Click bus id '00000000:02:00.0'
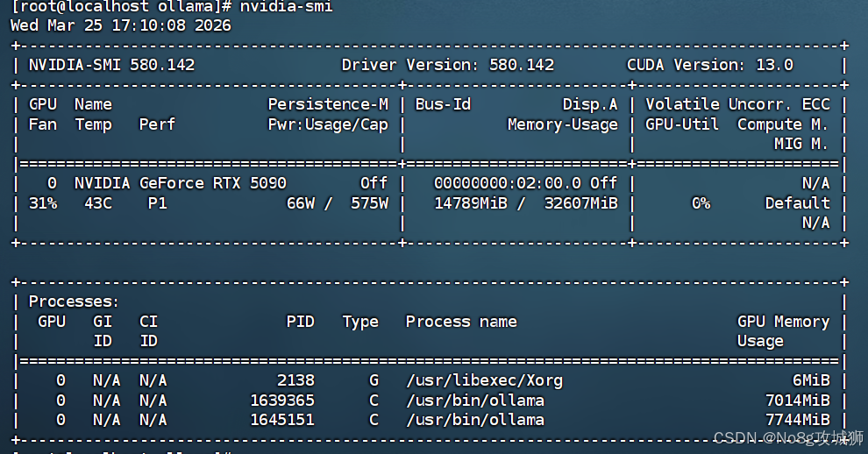The width and height of the screenshot is (868, 454). [507, 183]
